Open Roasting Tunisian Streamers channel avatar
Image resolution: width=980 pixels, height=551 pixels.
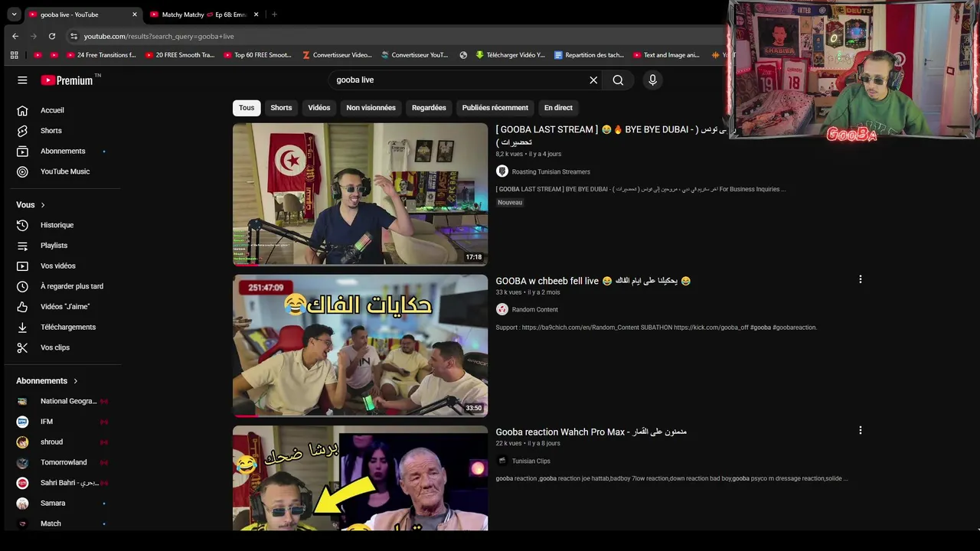(502, 171)
